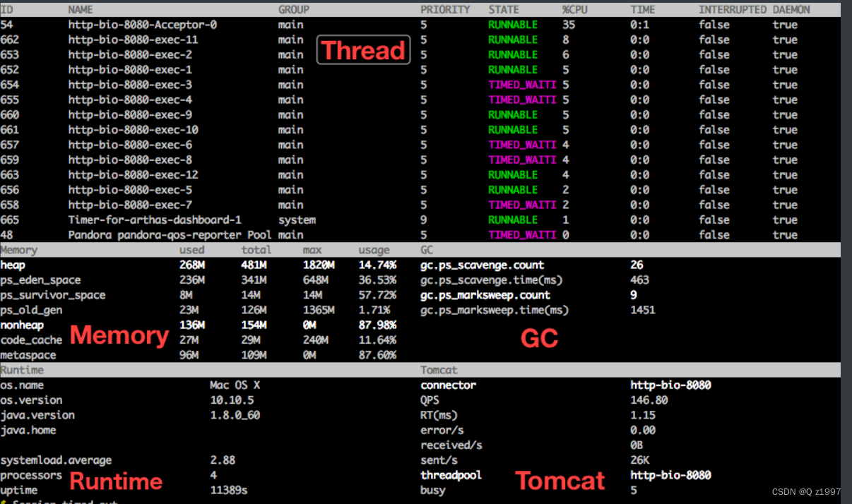The width and height of the screenshot is (852, 504).
Task: Click gc.ps_scavenge.time(ms) label
Action: pos(492,280)
